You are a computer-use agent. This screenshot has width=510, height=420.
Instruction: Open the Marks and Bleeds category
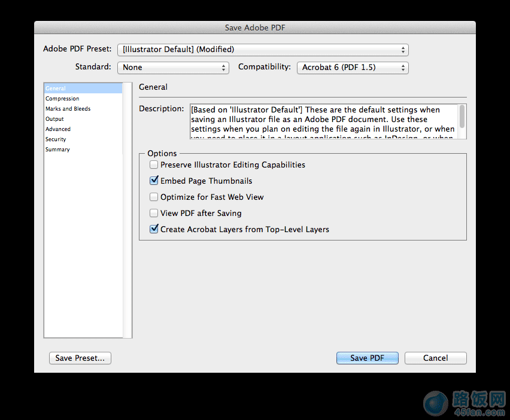click(83, 108)
